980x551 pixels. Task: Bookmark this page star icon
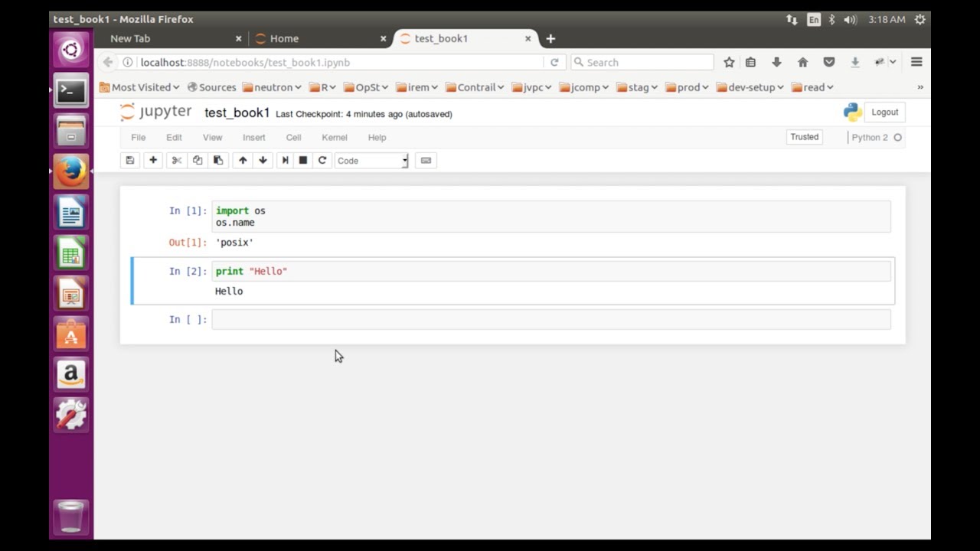pyautogui.click(x=729, y=63)
